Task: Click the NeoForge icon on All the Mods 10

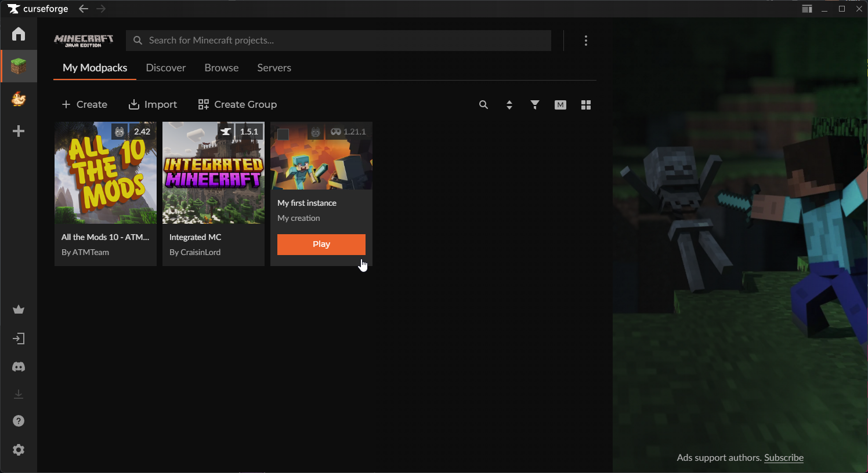Action: 120,132
